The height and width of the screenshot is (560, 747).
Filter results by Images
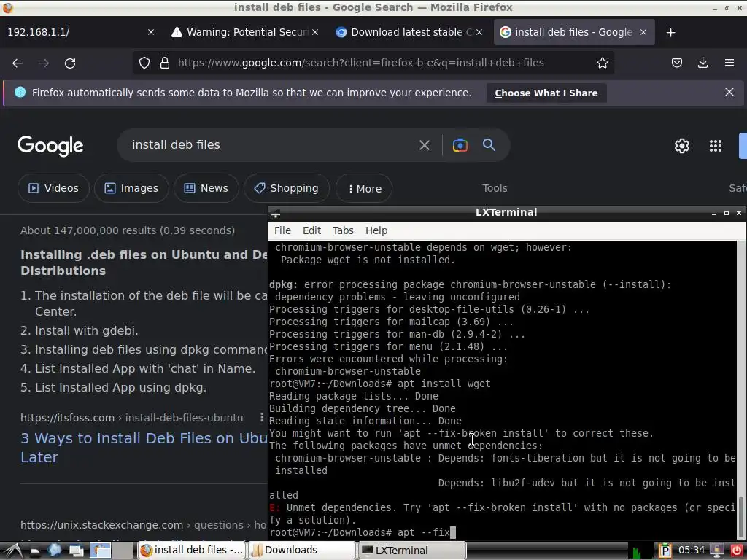tap(131, 188)
